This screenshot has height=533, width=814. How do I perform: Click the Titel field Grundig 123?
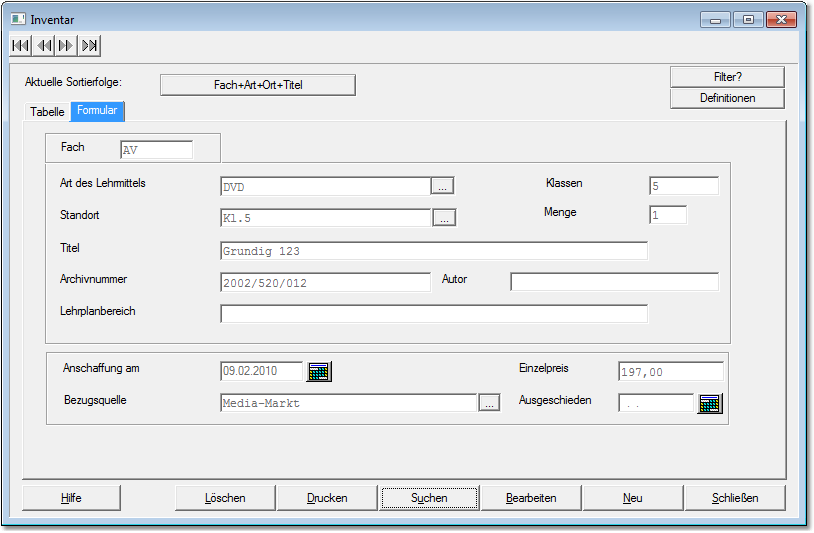click(x=434, y=251)
